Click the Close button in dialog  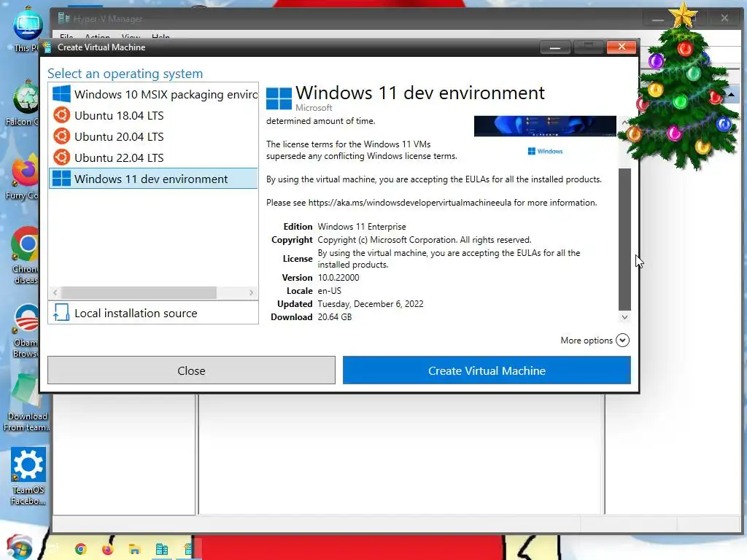191,370
